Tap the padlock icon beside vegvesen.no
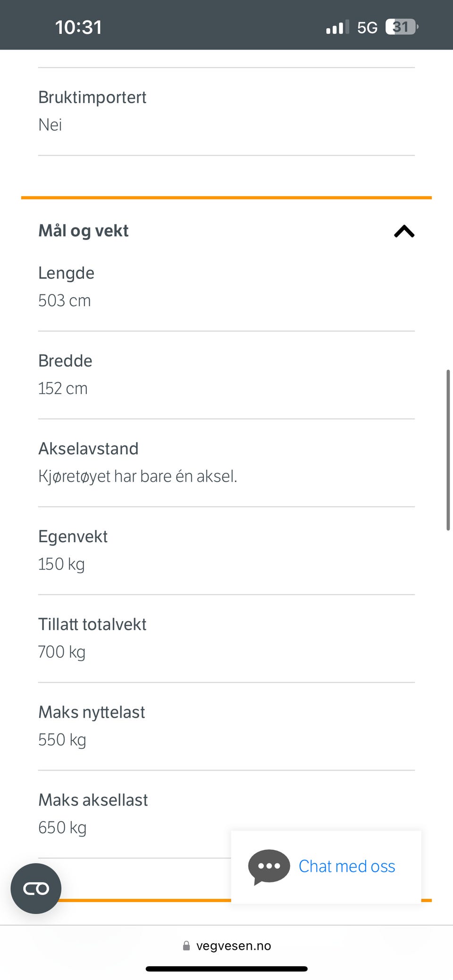The width and height of the screenshot is (453, 980). pyautogui.click(x=186, y=946)
